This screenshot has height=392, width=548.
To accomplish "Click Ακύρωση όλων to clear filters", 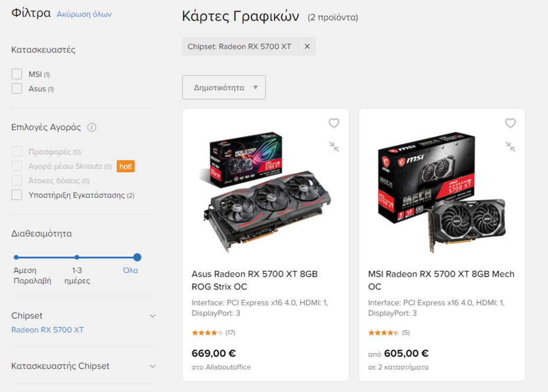I will (x=84, y=14).
